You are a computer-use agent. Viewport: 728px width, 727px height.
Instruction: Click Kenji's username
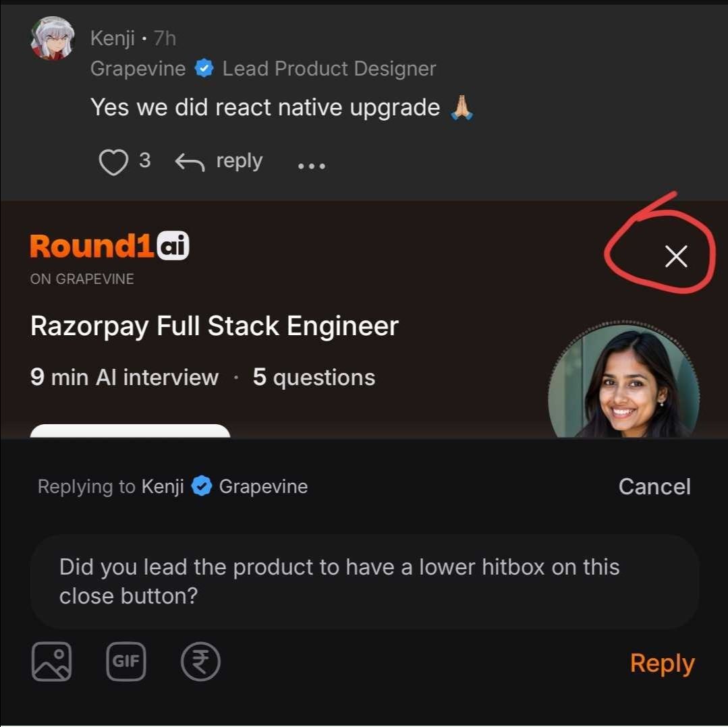112,38
